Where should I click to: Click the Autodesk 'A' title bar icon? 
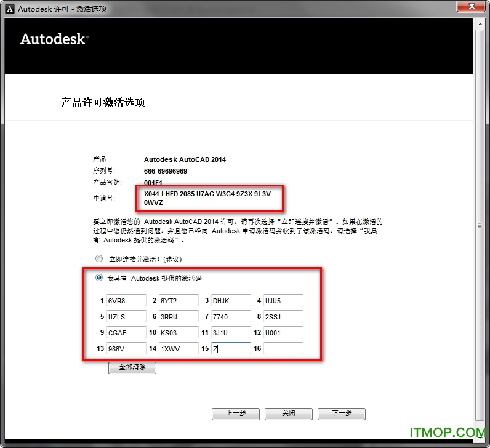[9, 9]
